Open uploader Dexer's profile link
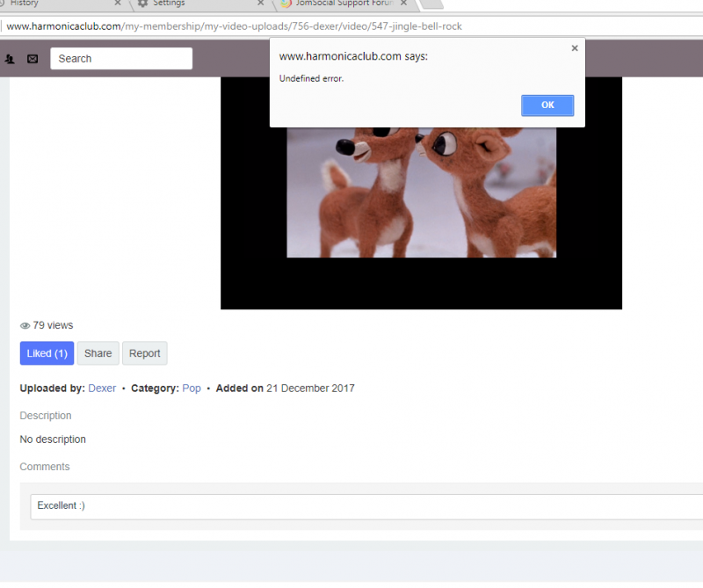This screenshot has width=703, height=588. (x=102, y=388)
